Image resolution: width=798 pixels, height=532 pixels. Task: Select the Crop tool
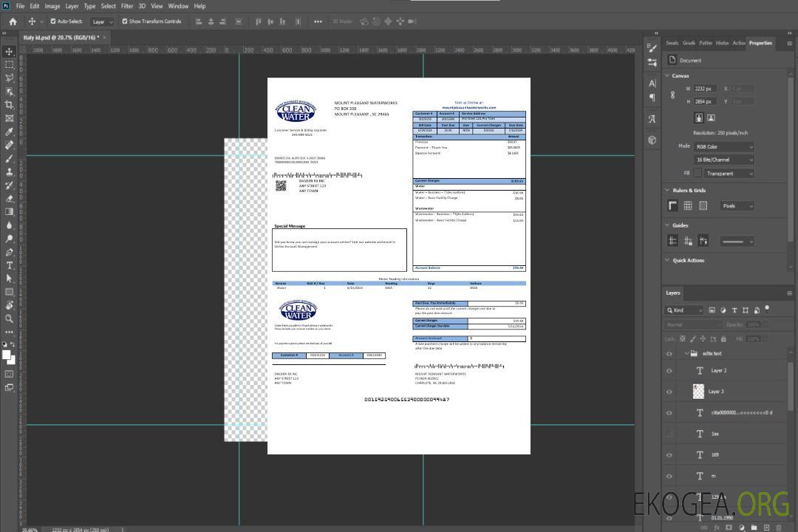point(9,105)
